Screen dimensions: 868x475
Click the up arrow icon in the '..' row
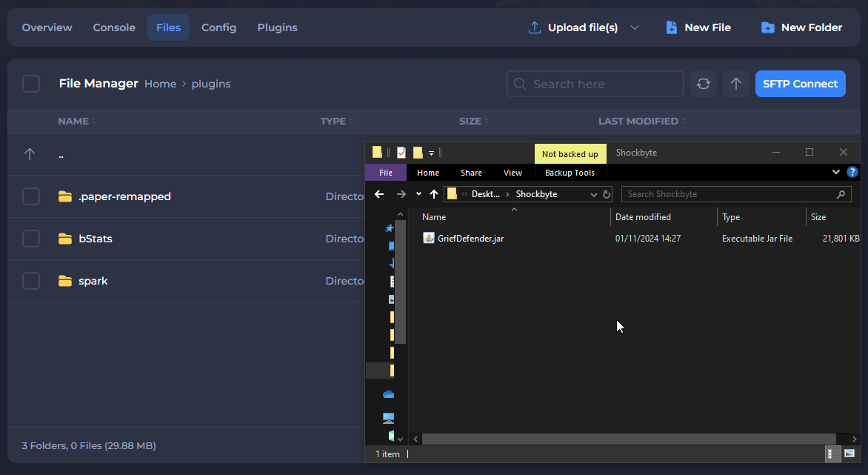[x=30, y=154]
